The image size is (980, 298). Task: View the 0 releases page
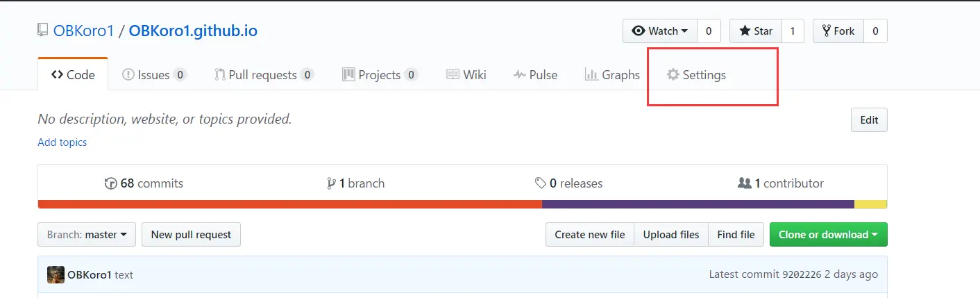click(x=568, y=183)
